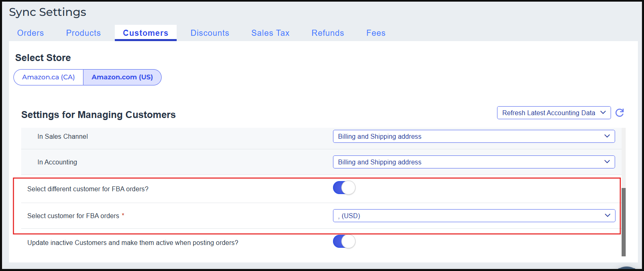Click the 'Sync Settings' page title
Image resolution: width=644 pixels, height=271 pixels.
[48, 12]
